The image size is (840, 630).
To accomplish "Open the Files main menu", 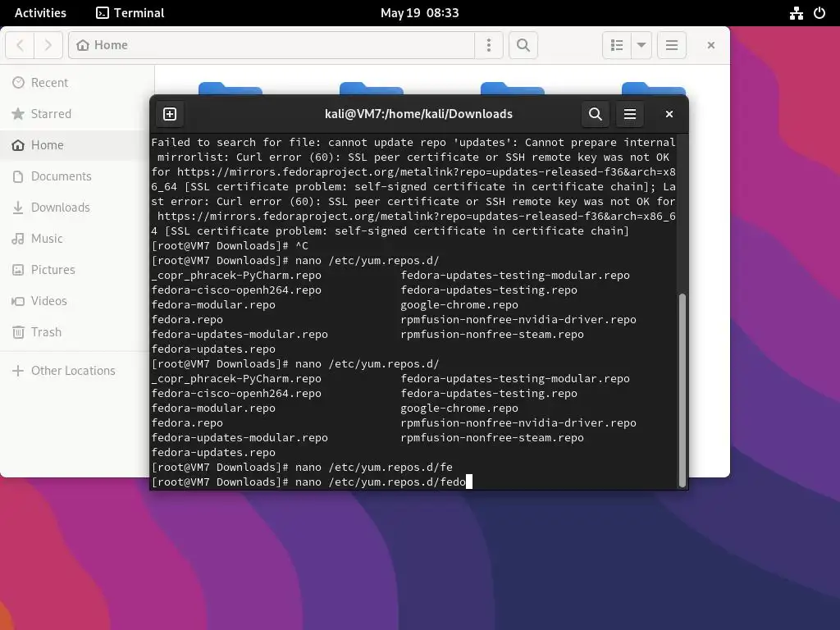I will point(672,45).
